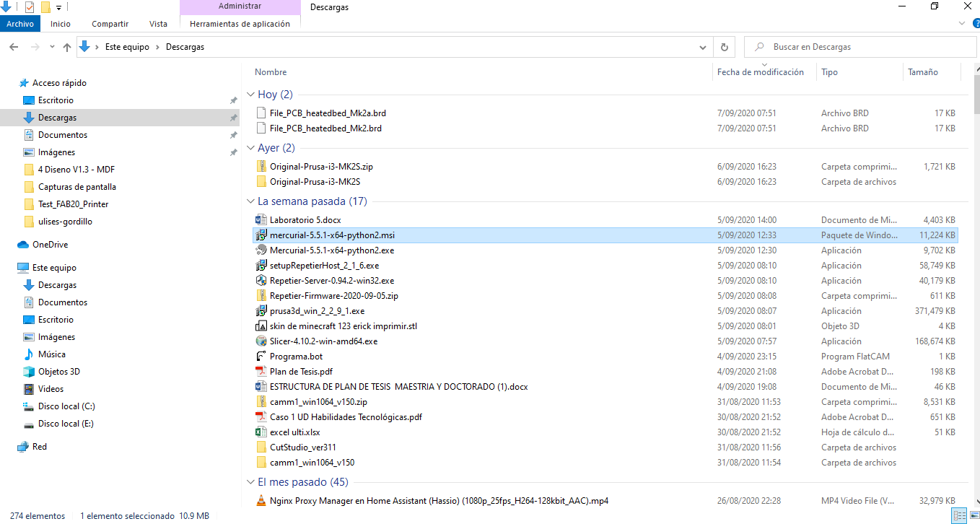Click the PDF icon of Plan de Tesis.pdf
Screen dimensions: 980x524
click(x=261, y=372)
